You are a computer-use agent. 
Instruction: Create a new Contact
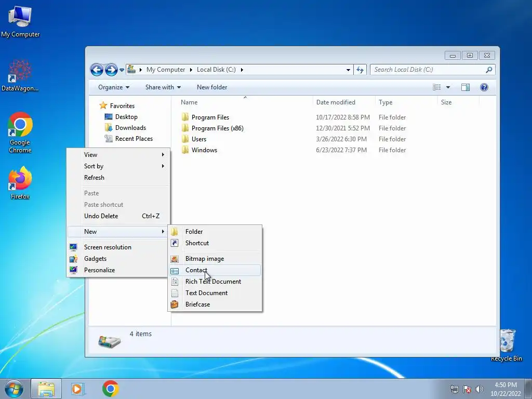(215, 270)
